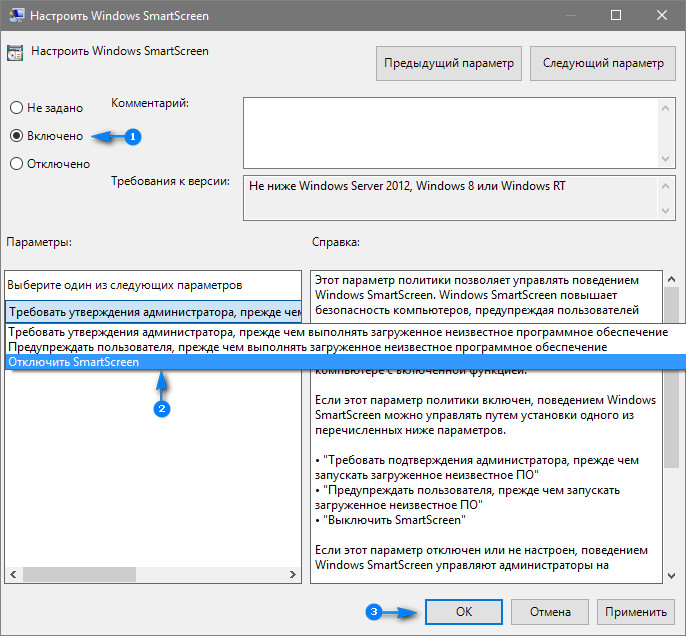Confirm the settings with the OK button
Viewport: 686px width, 636px height.
tap(463, 611)
